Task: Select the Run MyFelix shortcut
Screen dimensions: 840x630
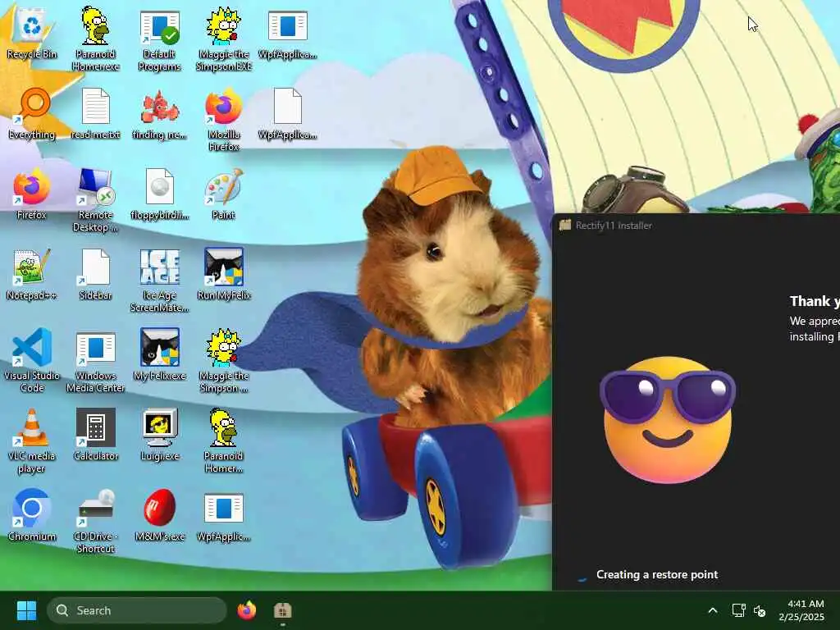Action: click(224, 274)
